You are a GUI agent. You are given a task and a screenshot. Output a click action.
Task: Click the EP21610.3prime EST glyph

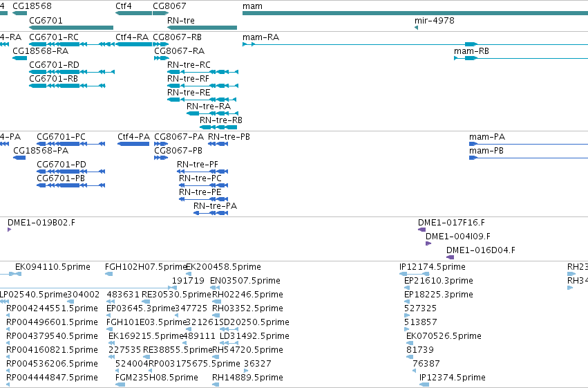click(407, 288)
